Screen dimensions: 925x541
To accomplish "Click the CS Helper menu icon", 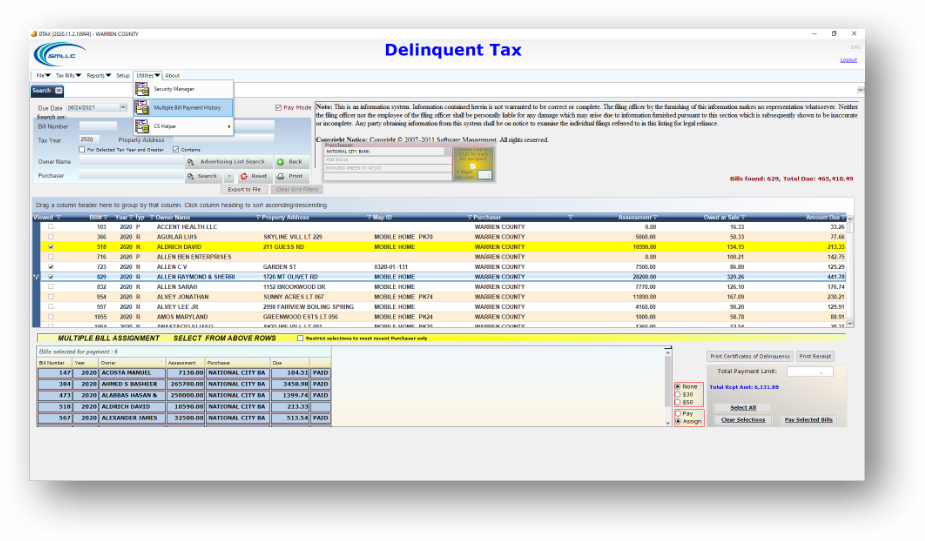I will click(142, 126).
